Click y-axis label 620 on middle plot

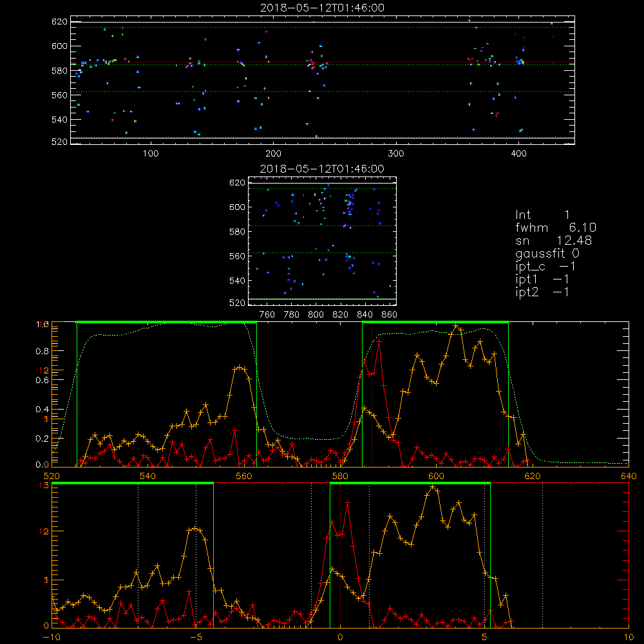(x=238, y=182)
